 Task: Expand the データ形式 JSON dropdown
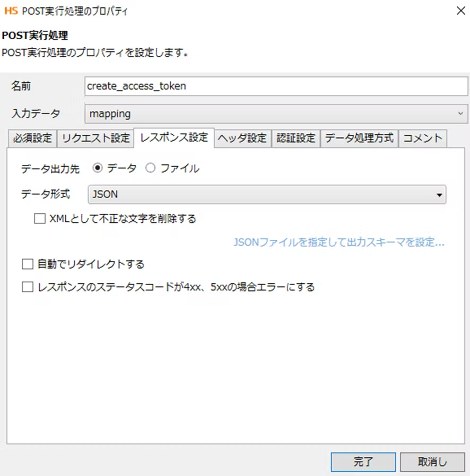(x=265, y=195)
